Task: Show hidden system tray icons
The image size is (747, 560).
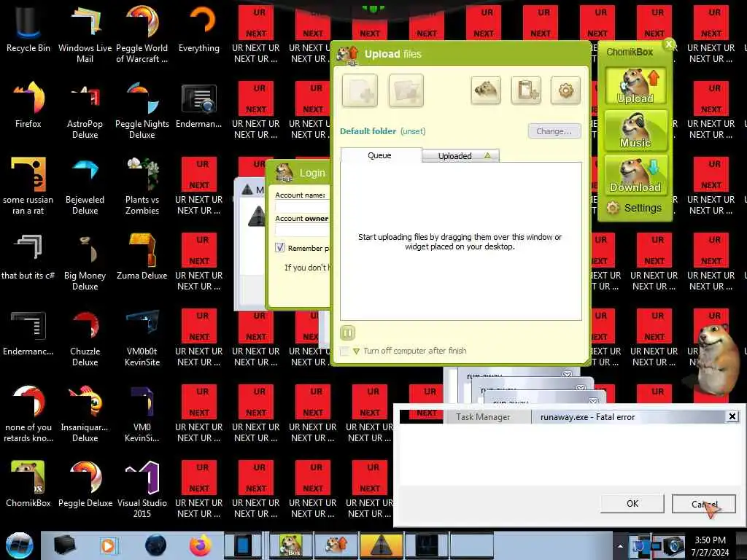Action: tap(620, 546)
